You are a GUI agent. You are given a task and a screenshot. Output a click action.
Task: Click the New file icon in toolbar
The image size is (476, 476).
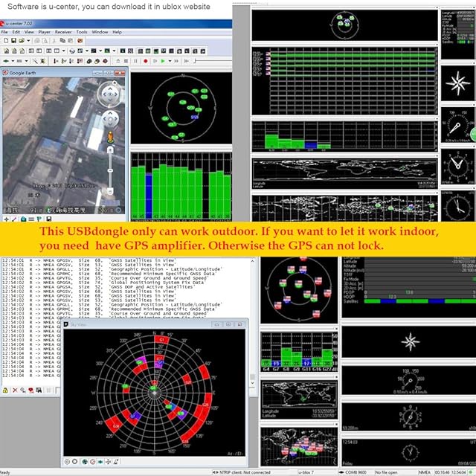[6, 40]
